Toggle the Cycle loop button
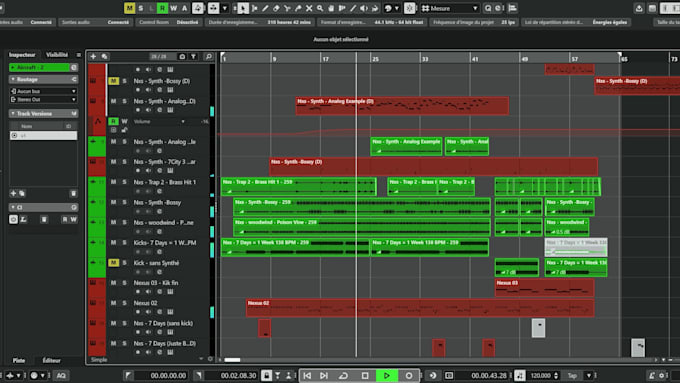This screenshot has width=680, height=383. tap(343, 376)
